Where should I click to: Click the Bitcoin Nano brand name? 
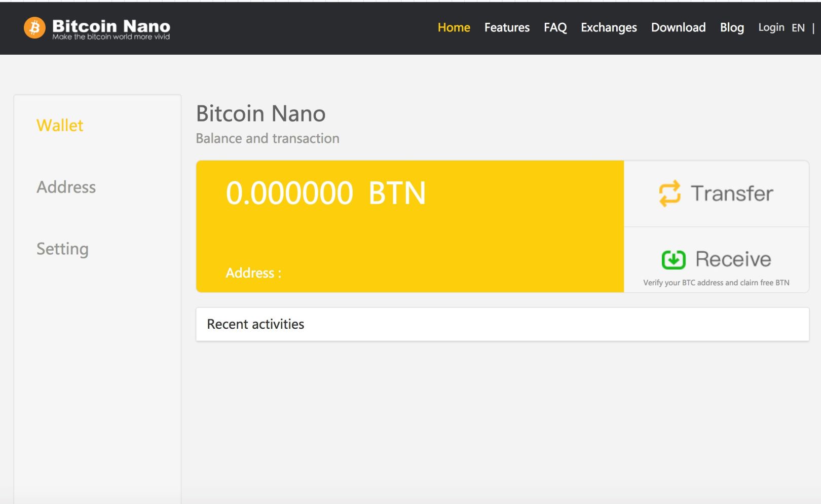pyautogui.click(x=111, y=25)
